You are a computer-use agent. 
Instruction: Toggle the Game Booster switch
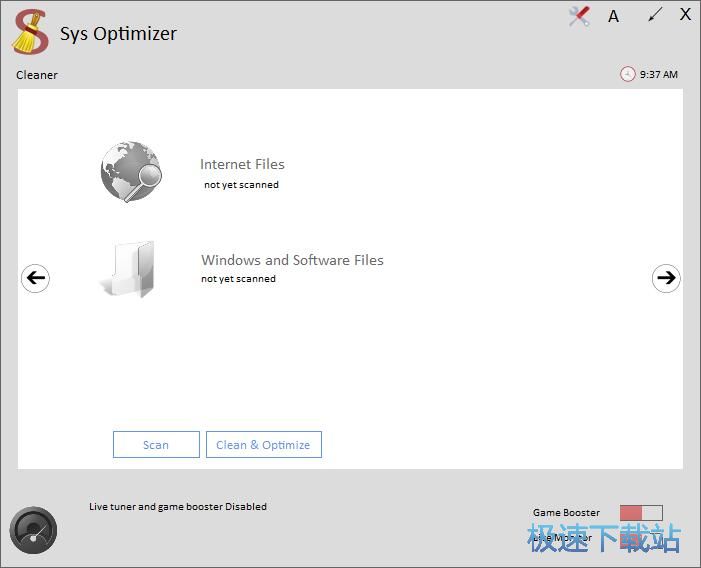641,513
